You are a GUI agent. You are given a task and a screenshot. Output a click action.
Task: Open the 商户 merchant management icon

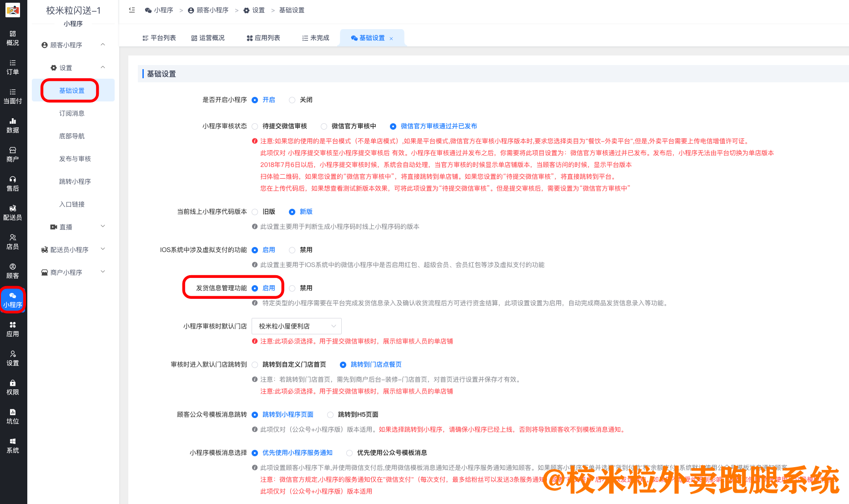point(13,154)
